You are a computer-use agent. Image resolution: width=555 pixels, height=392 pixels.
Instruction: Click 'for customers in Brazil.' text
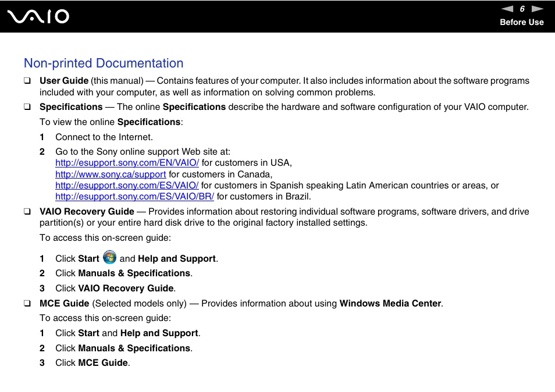pyautogui.click(x=264, y=197)
